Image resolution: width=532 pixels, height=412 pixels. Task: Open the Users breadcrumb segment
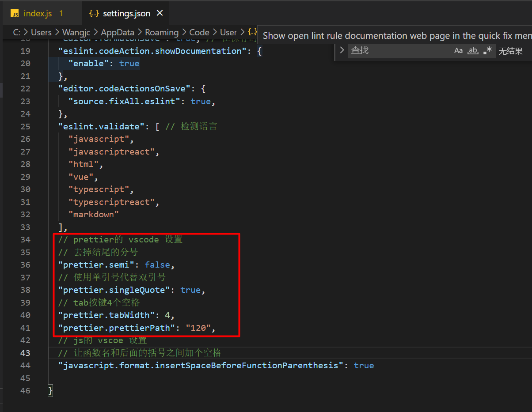41,32
